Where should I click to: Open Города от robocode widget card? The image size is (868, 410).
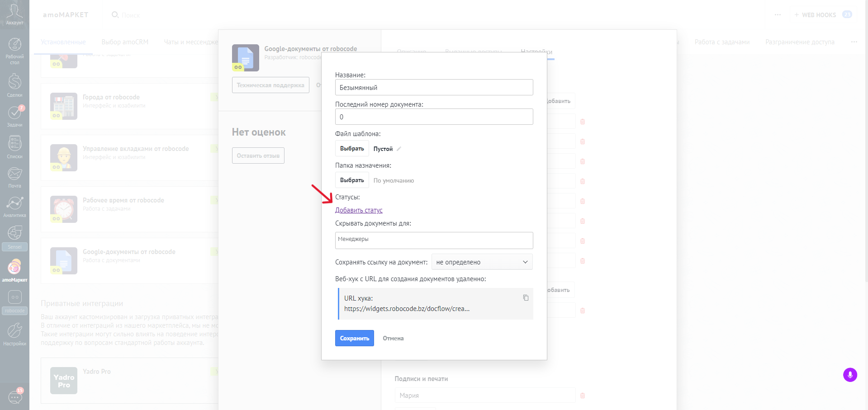[x=129, y=106]
